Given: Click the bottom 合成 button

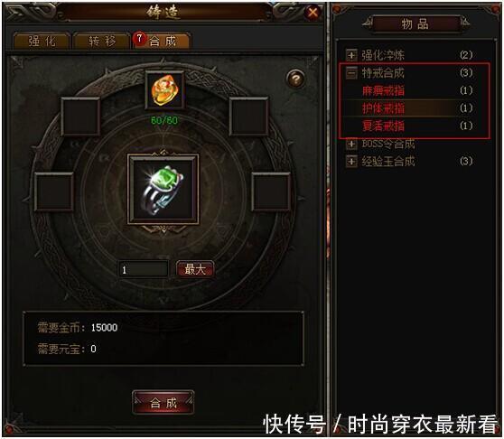Looking at the screenshot, I should tap(163, 402).
